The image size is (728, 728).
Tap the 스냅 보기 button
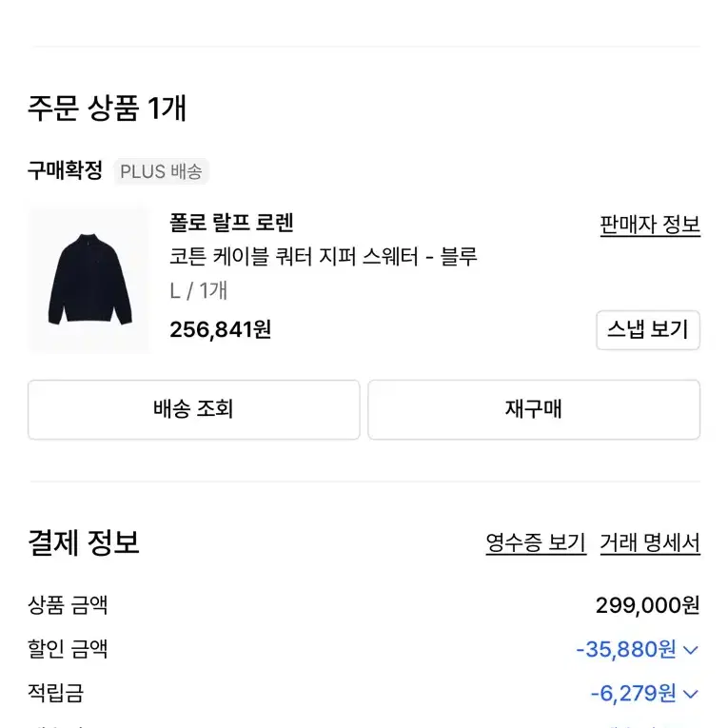point(648,329)
